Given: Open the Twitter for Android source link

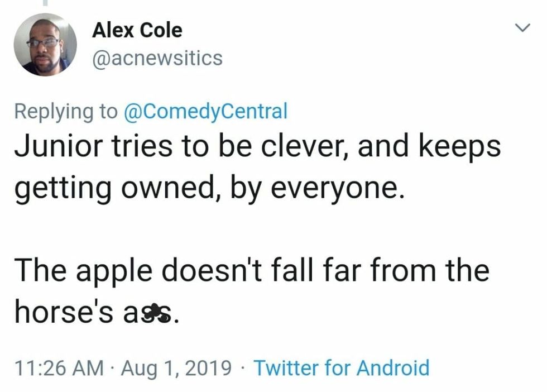Looking at the screenshot, I should point(342,368).
